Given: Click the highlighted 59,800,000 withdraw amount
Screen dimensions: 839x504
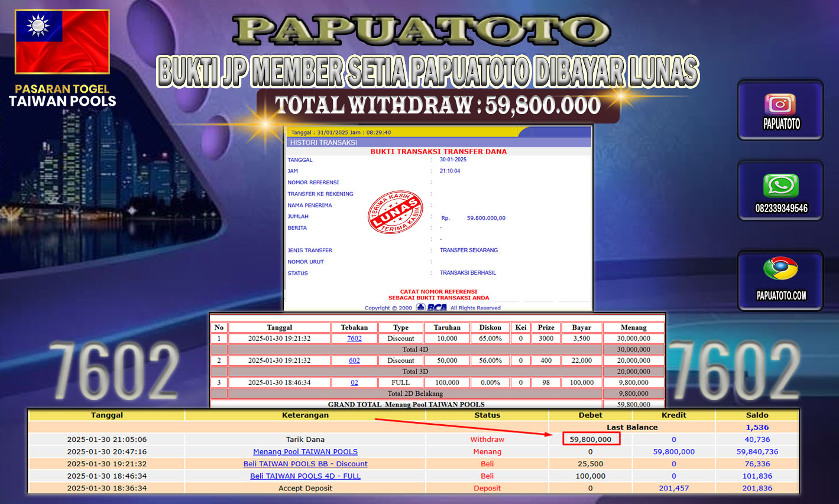Looking at the screenshot, I should point(590,439).
